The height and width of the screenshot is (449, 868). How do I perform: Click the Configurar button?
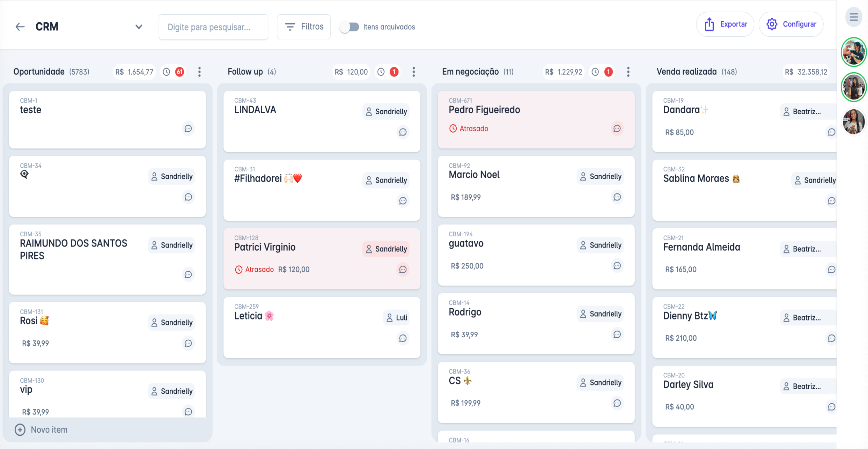point(791,24)
